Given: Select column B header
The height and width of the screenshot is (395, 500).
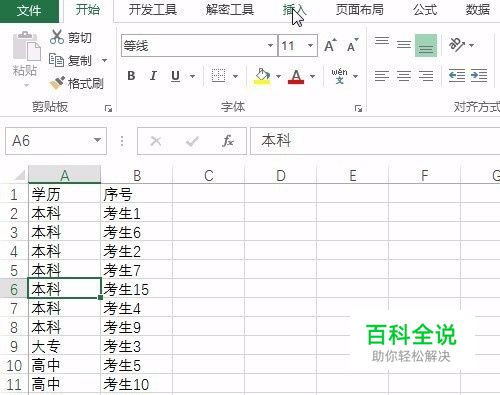Looking at the screenshot, I should 137,175.
